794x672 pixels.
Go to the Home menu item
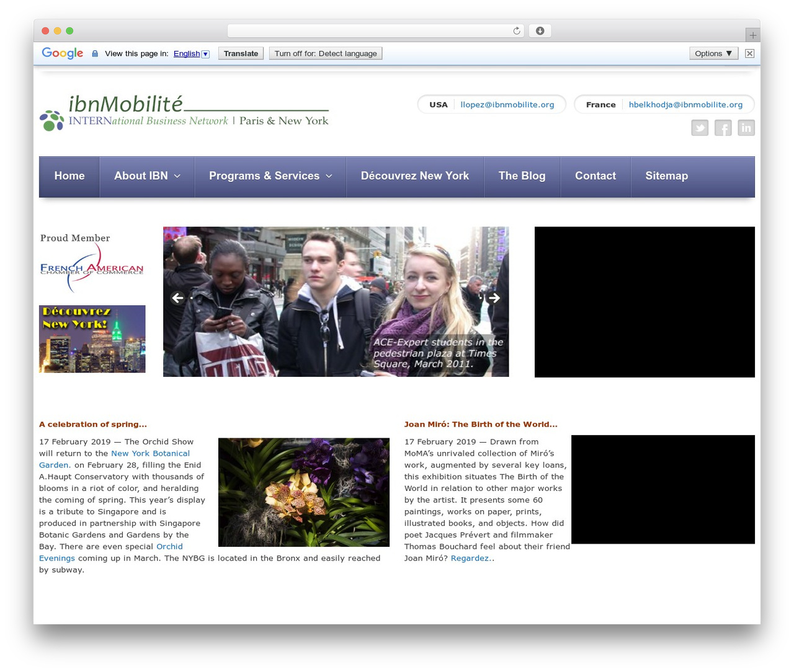(x=69, y=176)
